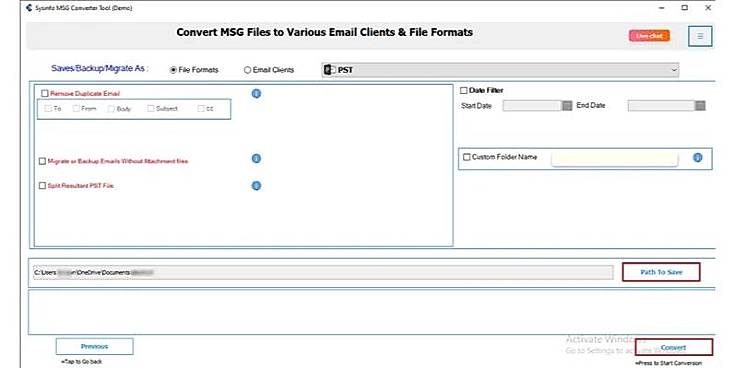Viewport: 736px width, 368px height.
Task: Open the hamburger menu icon
Action: [700, 36]
